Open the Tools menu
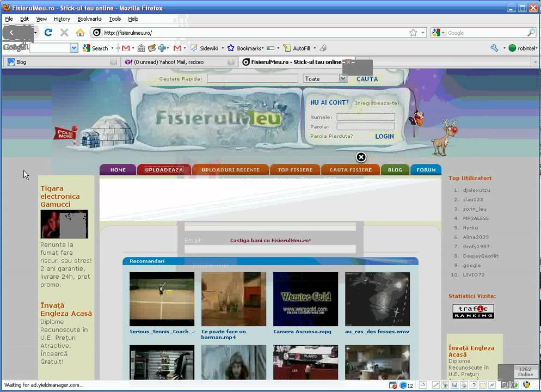This screenshot has height=392, width=541. click(x=115, y=19)
